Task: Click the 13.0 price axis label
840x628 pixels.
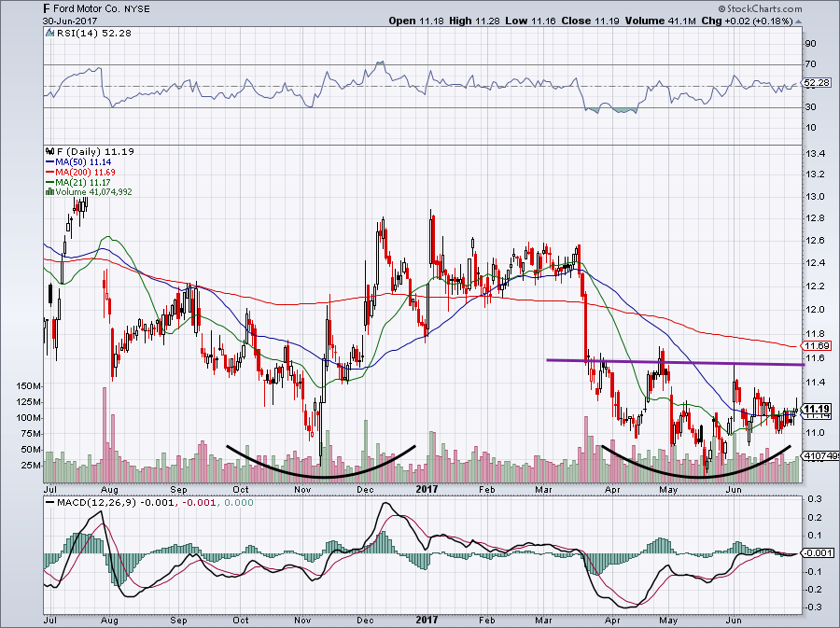Action: (814, 197)
